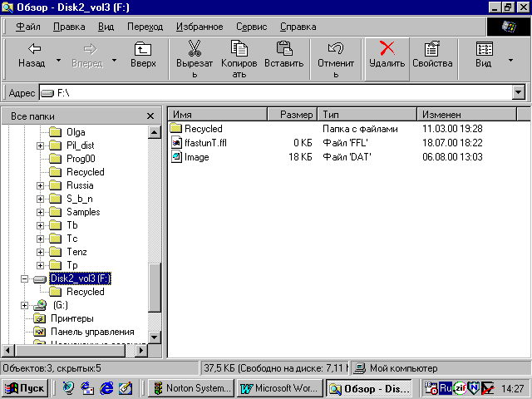This screenshot has height=399, width=532.
Task: Expand the (G:) CD drive node
Action: coord(24,305)
